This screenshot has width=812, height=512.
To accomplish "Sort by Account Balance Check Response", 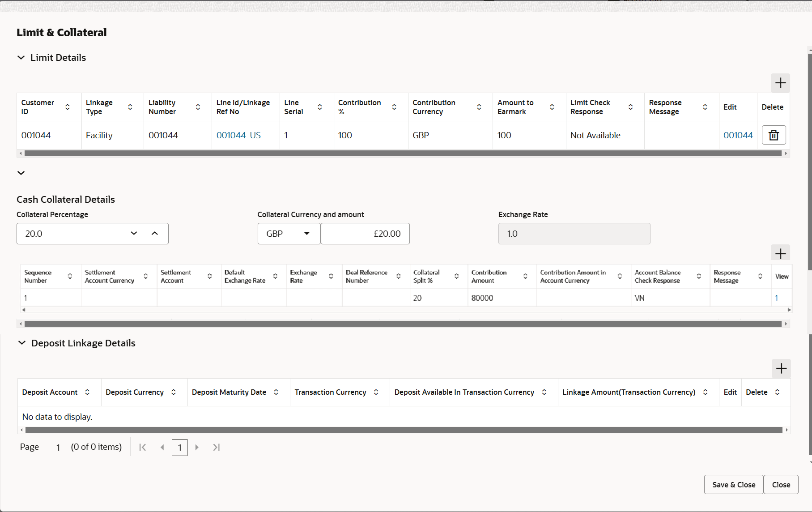I will click(699, 276).
